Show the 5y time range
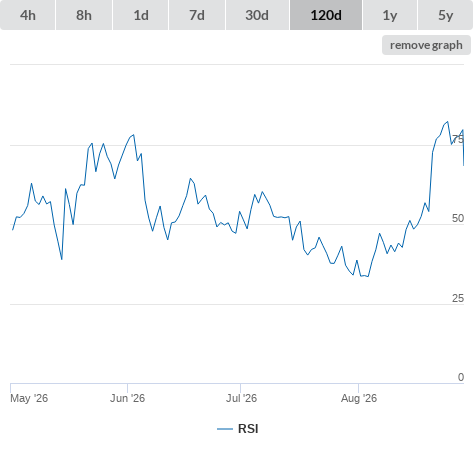 (x=446, y=15)
